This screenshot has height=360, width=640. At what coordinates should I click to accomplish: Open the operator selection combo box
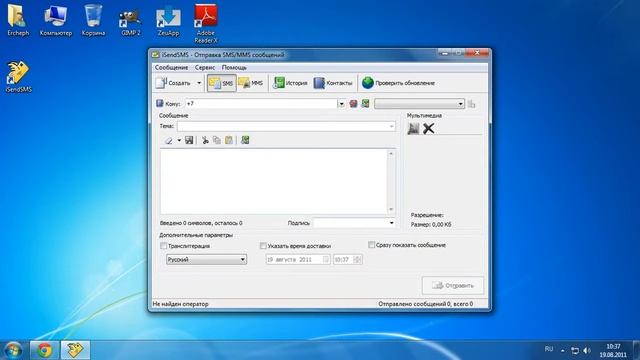click(x=420, y=104)
